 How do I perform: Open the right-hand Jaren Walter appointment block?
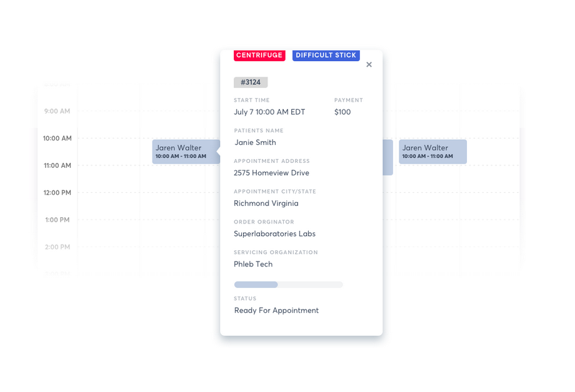432,152
